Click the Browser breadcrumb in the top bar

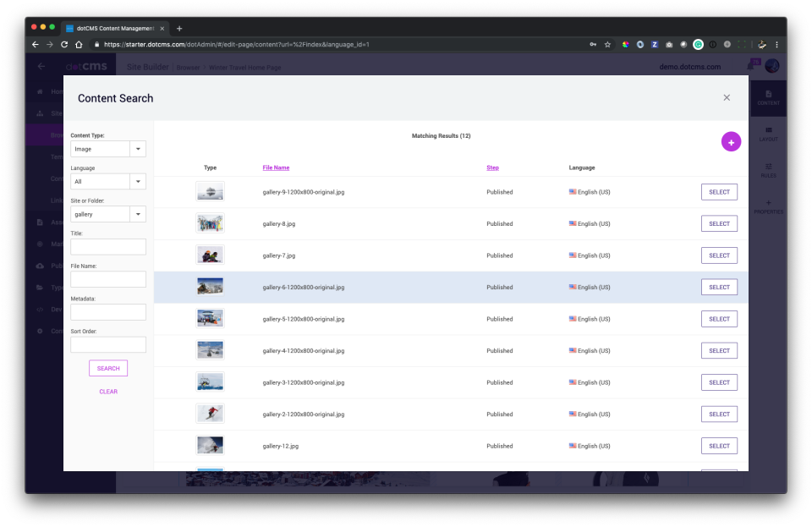[189, 67]
